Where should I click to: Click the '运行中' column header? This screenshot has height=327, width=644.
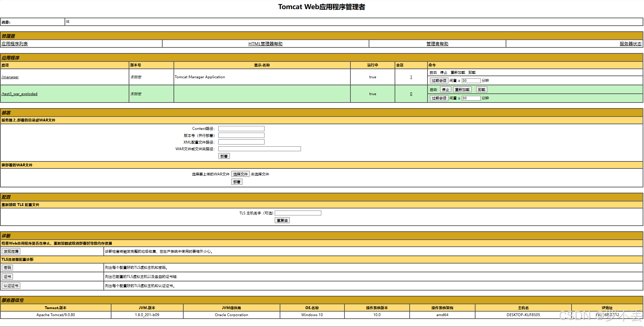(372, 65)
